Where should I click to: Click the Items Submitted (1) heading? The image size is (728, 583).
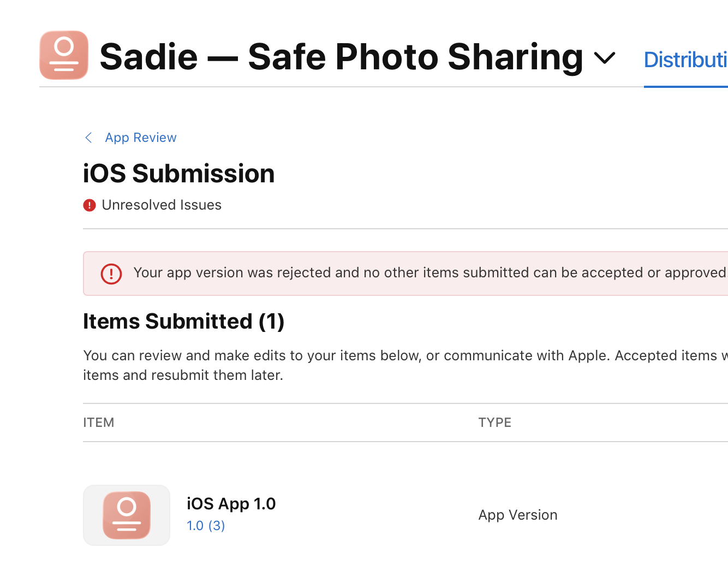(184, 322)
